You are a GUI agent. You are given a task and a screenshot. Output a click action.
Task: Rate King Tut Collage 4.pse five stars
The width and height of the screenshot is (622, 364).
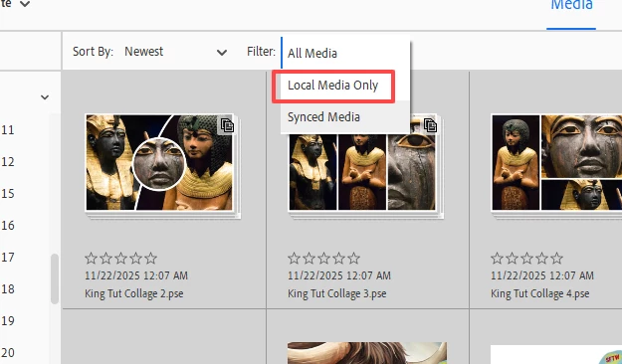(557, 259)
